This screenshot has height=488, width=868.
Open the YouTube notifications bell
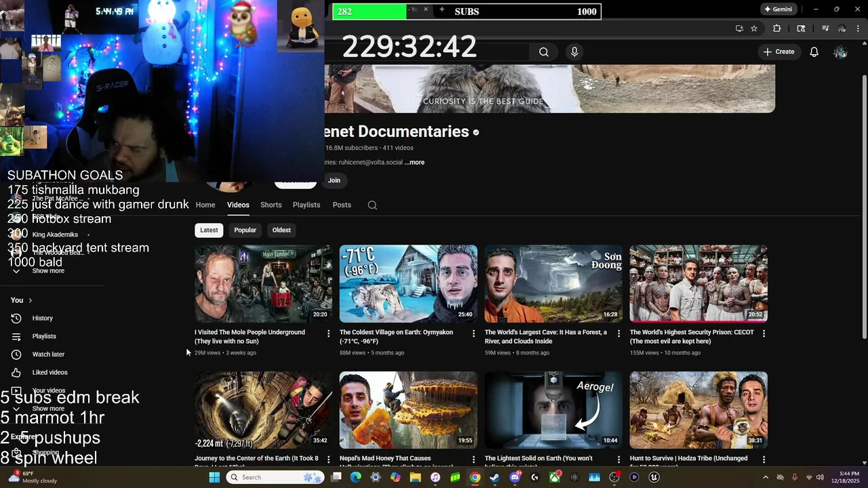[x=814, y=52]
